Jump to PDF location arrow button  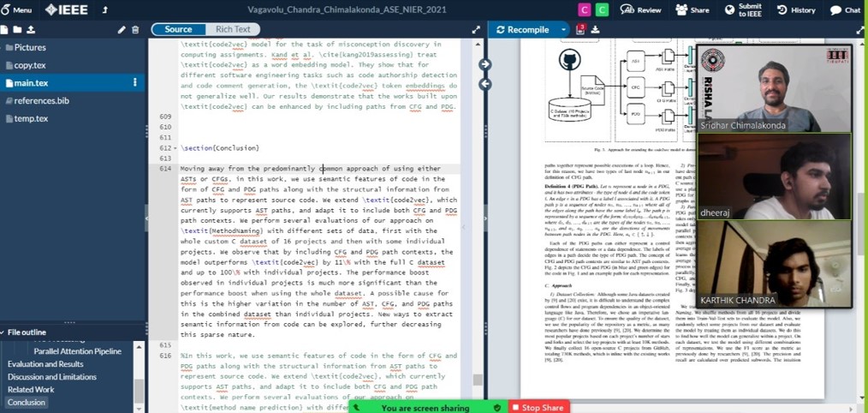(485, 64)
